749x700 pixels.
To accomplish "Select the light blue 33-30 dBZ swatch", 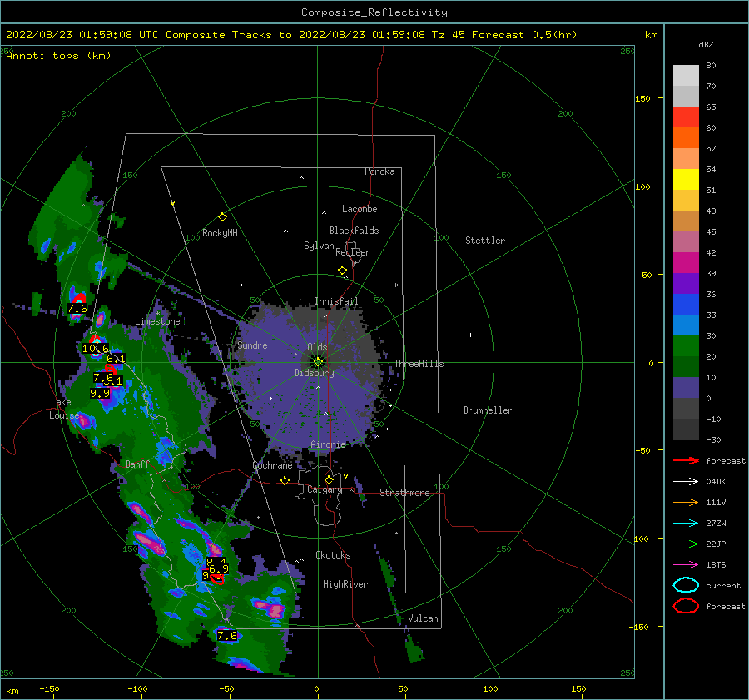I will (x=686, y=325).
